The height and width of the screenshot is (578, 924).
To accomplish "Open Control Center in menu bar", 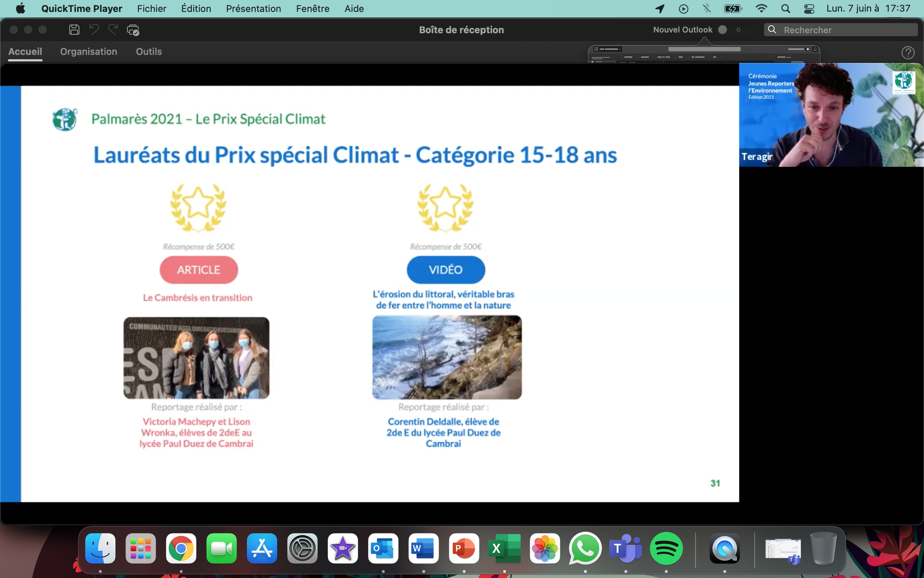I will (809, 8).
